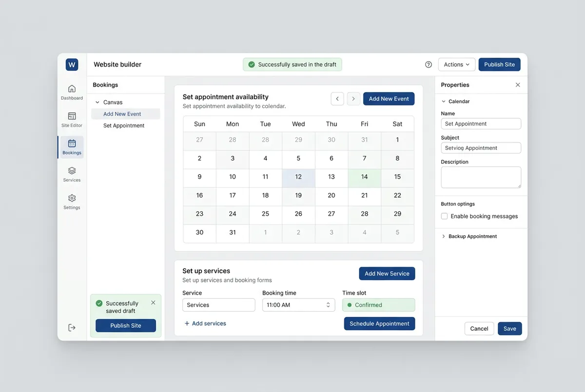This screenshot has width=585, height=392.
Task: Click the 'Bookings' panel heading
Action: (105, 85)
